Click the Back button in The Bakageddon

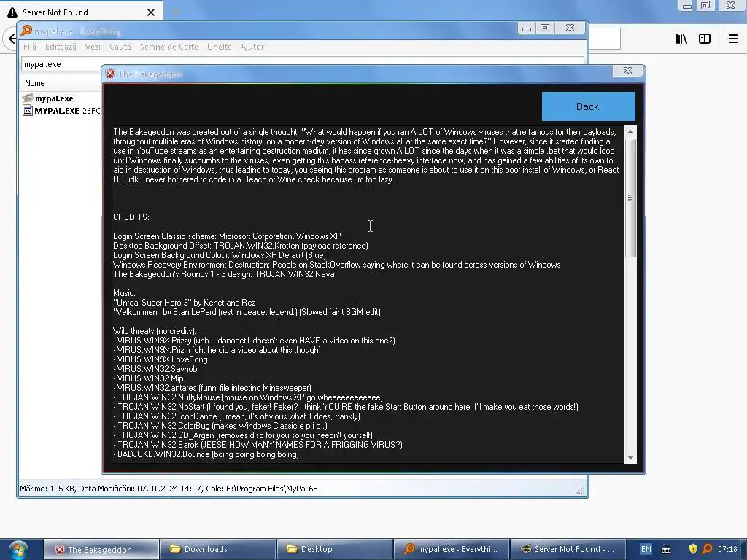click(589, 106)
